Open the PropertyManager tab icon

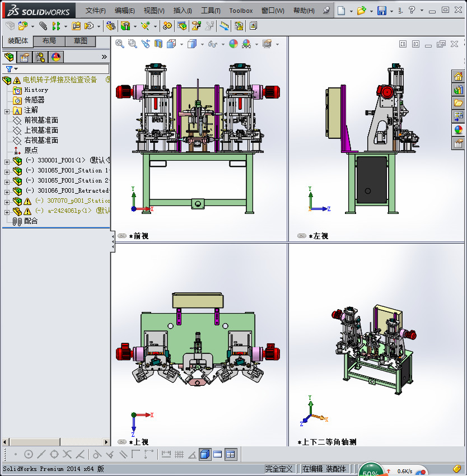25,57
